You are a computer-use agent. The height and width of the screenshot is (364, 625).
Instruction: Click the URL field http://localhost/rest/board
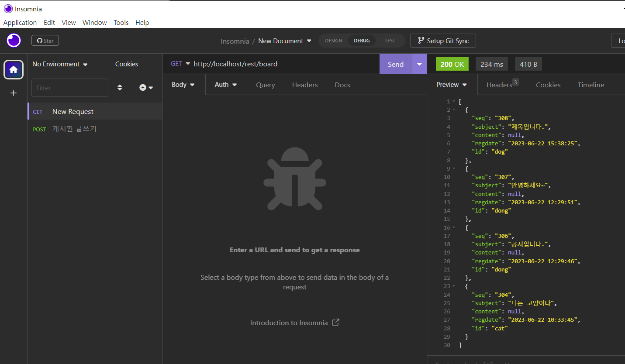point(235,64)
